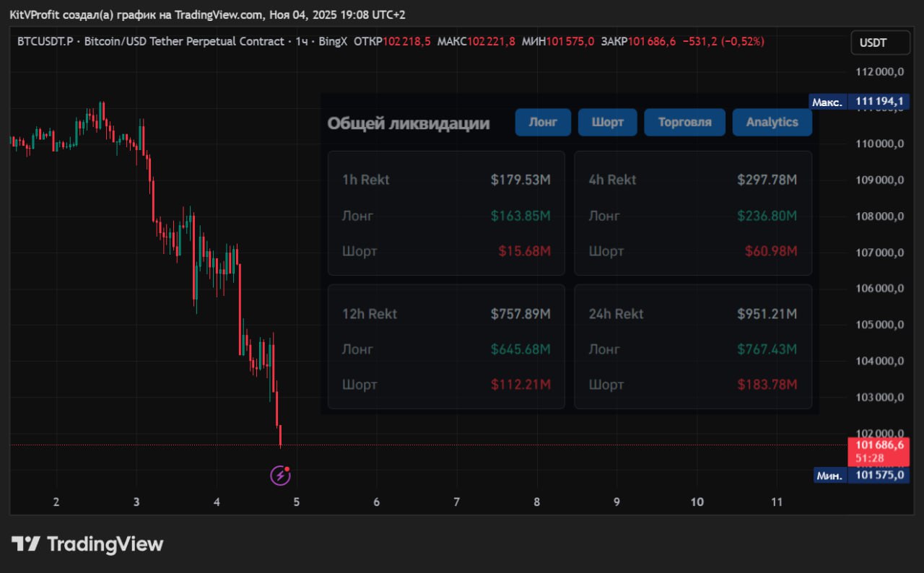The image size is (924, 573).
Task: Click the 1h short liquidation value $15.68M
Action: point(524,251)
